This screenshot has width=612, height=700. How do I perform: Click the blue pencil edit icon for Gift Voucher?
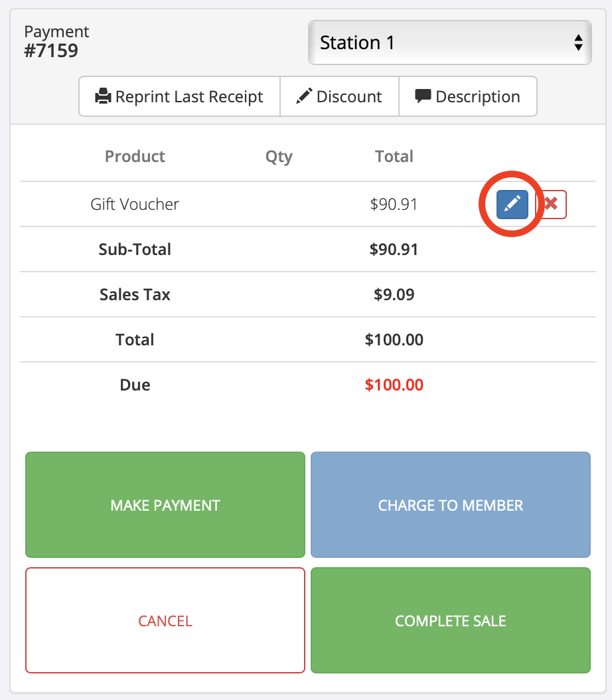click(512, 205)
